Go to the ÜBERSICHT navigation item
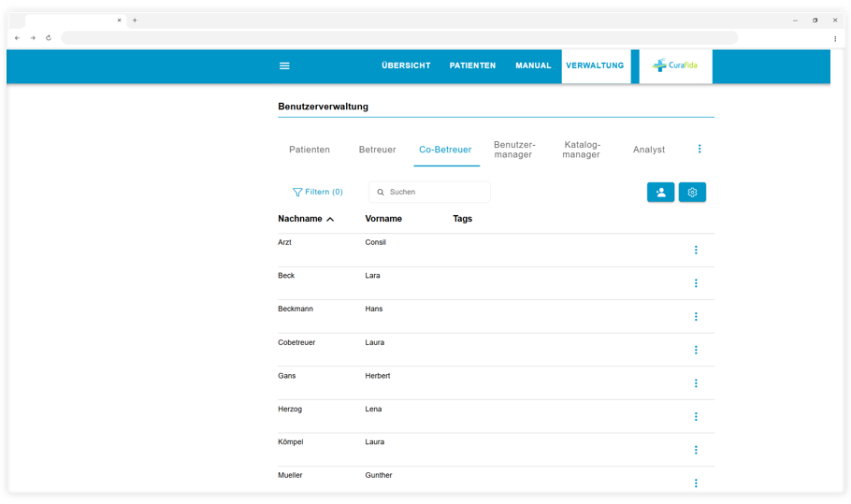This screenshot has width=851, height=504. [x=406, y=65]
